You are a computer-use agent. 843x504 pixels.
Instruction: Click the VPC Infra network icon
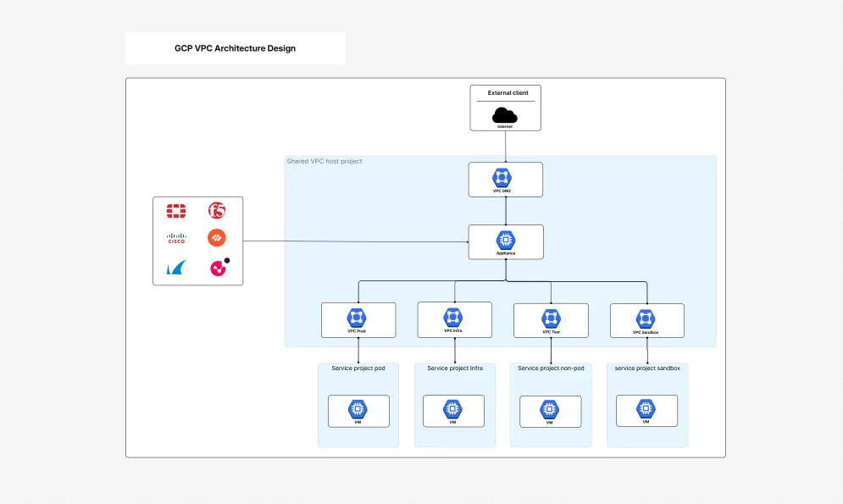(452, 317)
